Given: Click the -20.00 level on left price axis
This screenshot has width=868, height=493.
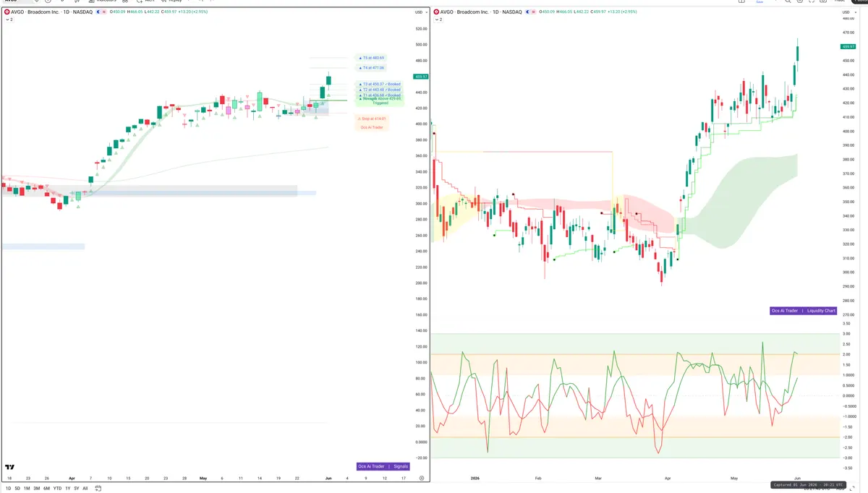Looking at the screenshot, I should click(421, 458).
